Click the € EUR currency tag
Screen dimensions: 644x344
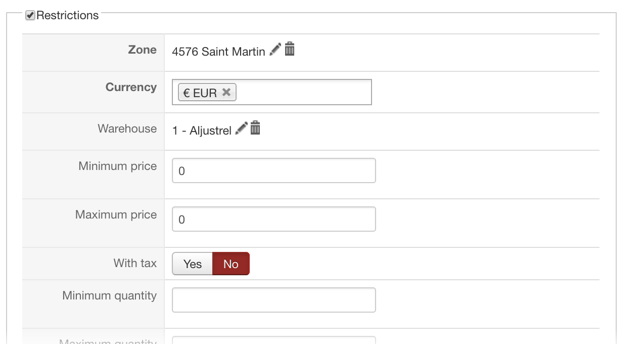200,93
